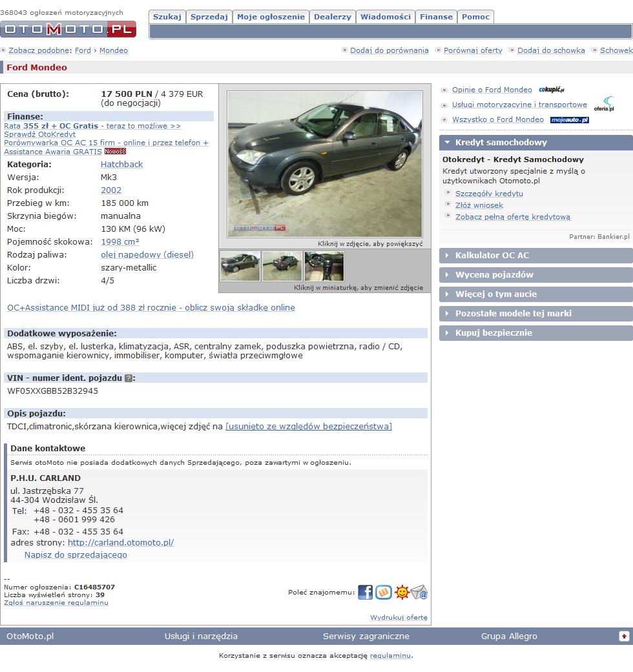The image size is (633, 672).
Task: Click the VIN help question mark icon
Action: (129, 378)
